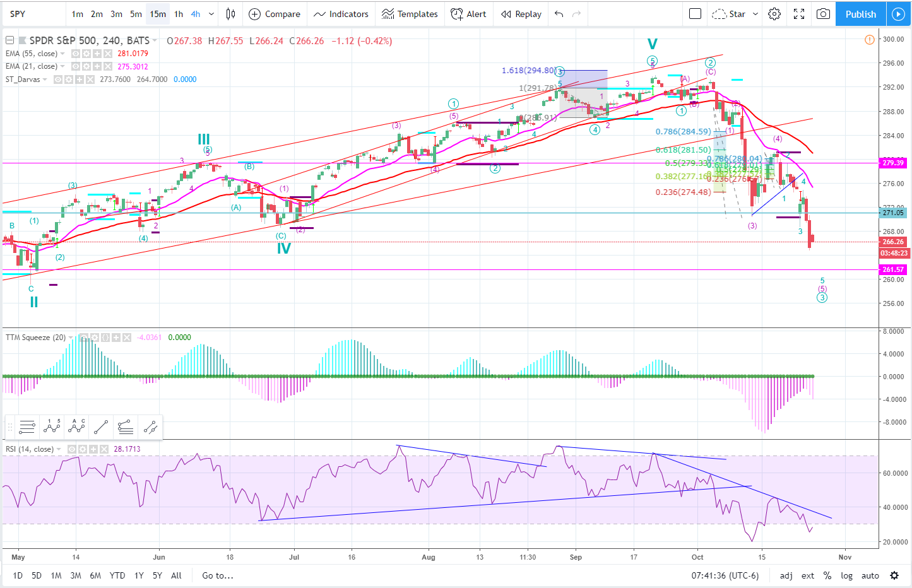The width and height of the screenshot is (912, 588).
Task: Start bar Replay mode
Action: coord(521,14)
